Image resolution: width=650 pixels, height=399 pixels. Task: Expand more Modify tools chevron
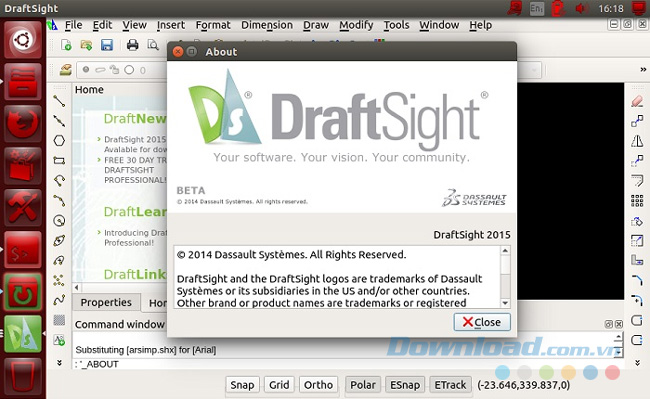click(638, 363)
